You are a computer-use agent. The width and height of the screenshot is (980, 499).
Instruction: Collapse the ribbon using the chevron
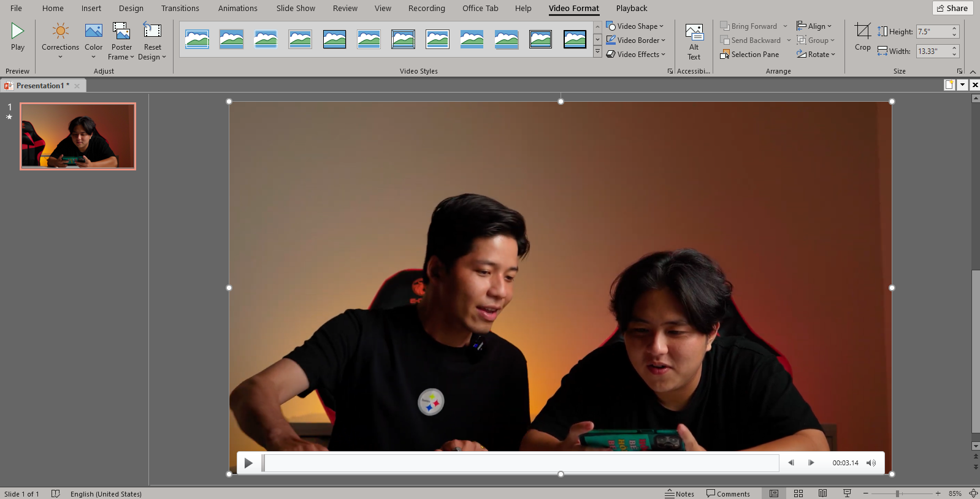[x=973, y=72]
